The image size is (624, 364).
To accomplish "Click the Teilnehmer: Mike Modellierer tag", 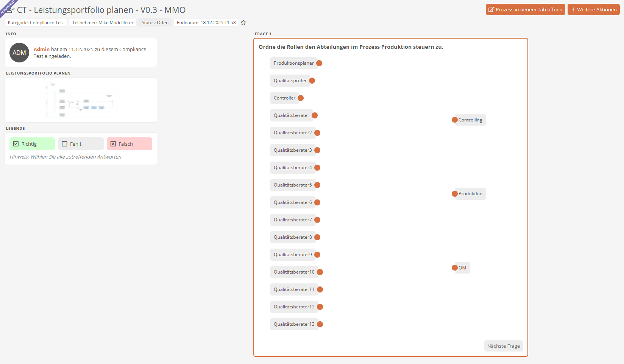I will (x=103, y=23).
